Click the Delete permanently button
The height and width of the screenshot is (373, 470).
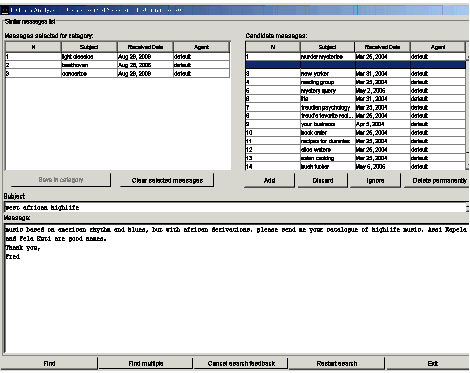point(437,180)
